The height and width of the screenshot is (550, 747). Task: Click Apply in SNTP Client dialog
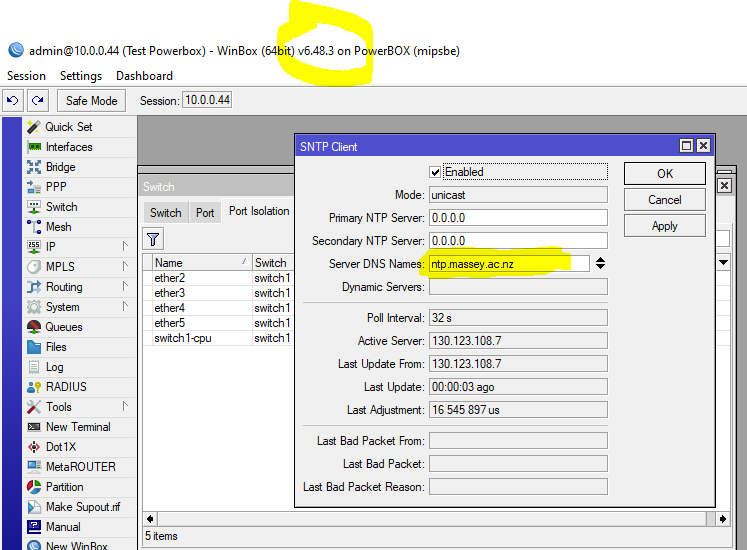click(665, 226)
